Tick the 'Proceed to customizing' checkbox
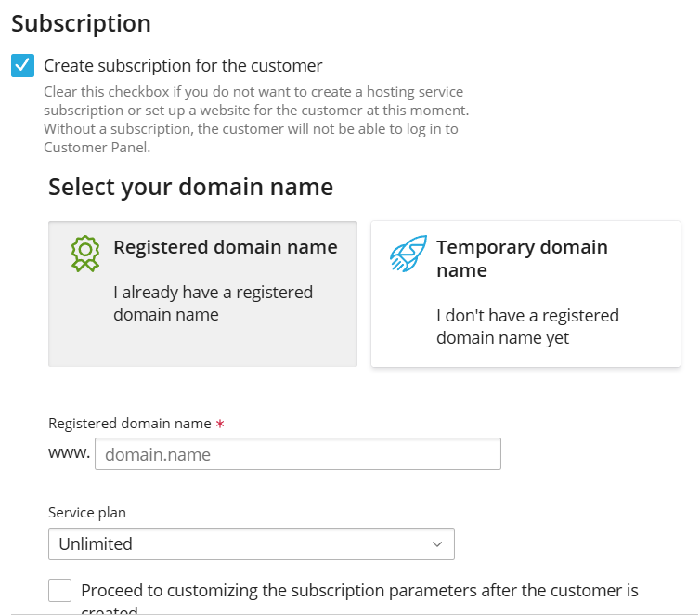Image resolution: width=700 pixels, height=615 pixels. pyautogui.click(x=59, y=591)
